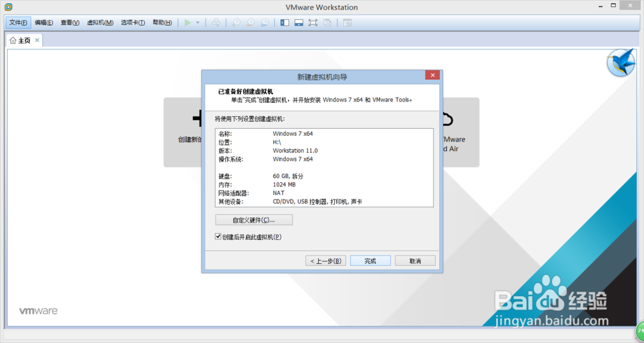
Task: Click the 自定义硬件(C)... button
Action: (254, 220)
